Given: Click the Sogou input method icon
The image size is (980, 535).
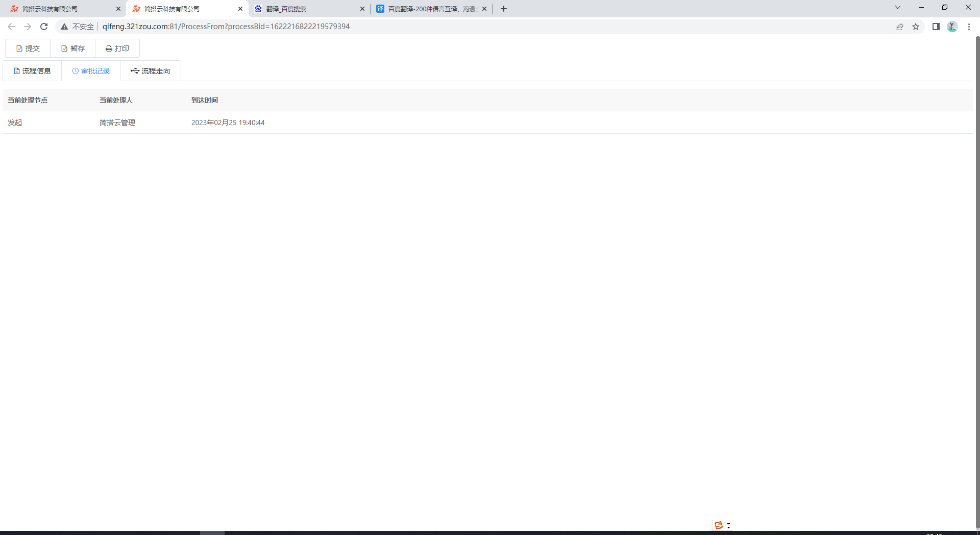Looking at the screenshot, I should click(719, 525).
